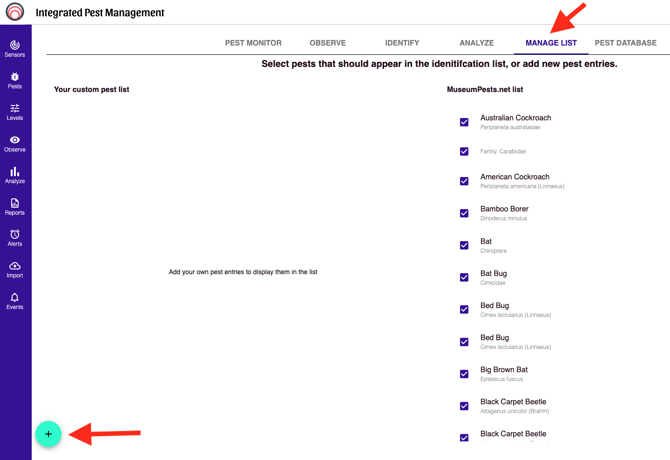Go to the Analyze tab
Image resolution: width=670 pixels, height=460 pixels.
tap(476, 43)
